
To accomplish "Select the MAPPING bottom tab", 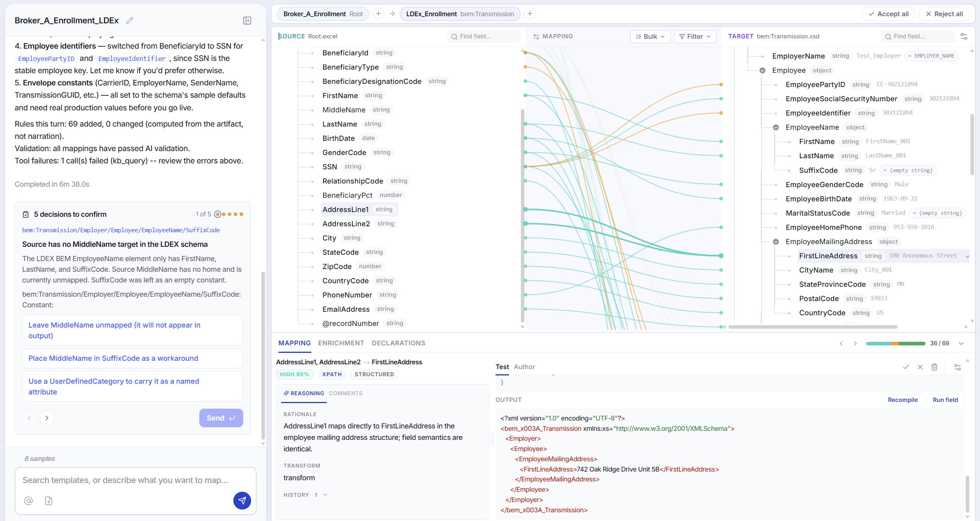I will pos(294,343).
